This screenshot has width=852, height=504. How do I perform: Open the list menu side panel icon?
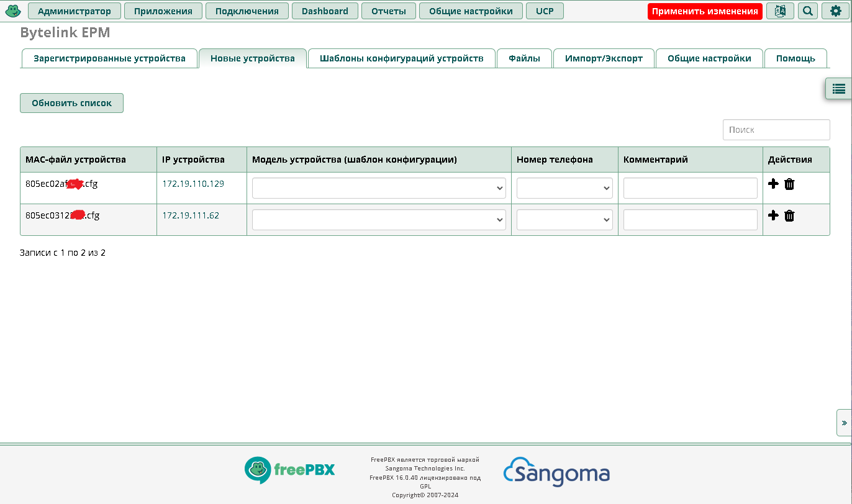[838, 89]
